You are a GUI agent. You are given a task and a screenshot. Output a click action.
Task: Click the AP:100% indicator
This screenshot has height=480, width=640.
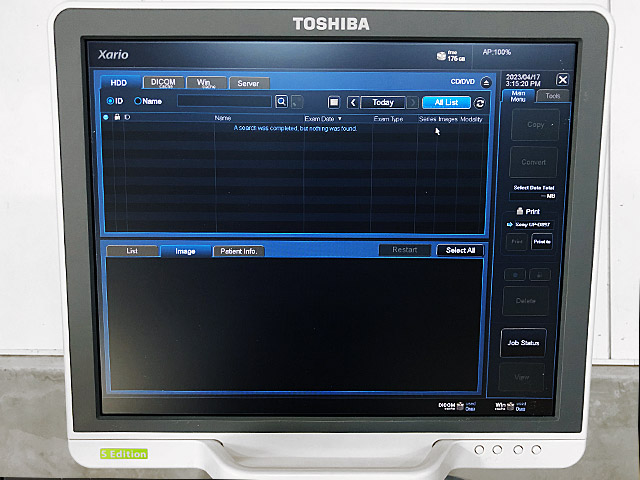pos(497,52)
